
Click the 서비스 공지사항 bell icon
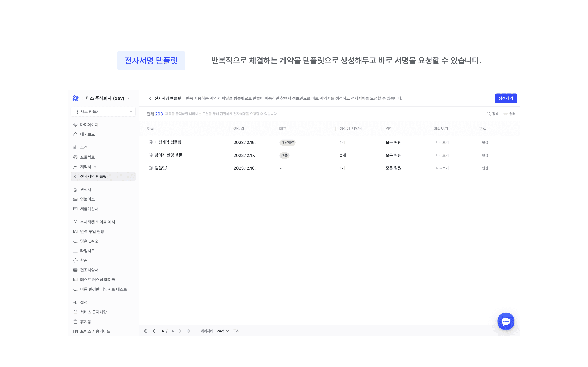coord(75,312)
